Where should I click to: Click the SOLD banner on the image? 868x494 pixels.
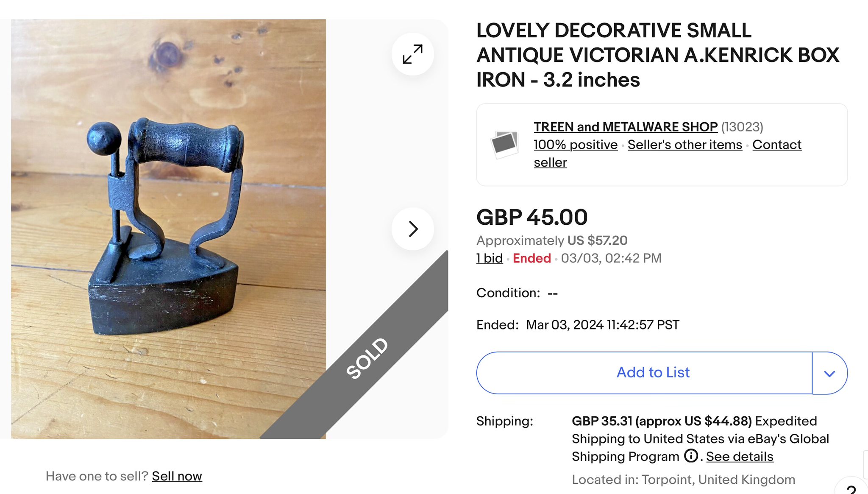click(x=367, y=358)
